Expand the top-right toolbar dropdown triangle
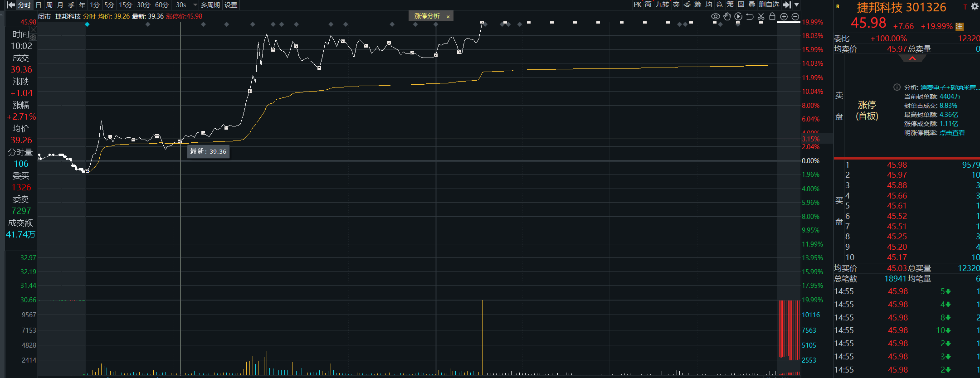The width and height of the screenshot is (980, 378). point(797,5)
